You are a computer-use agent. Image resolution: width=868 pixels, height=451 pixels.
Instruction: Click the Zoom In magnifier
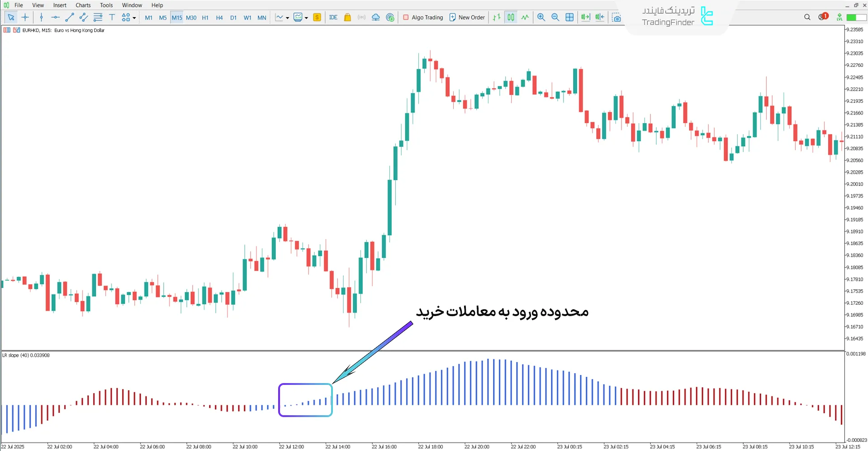[x=541, y=17]
